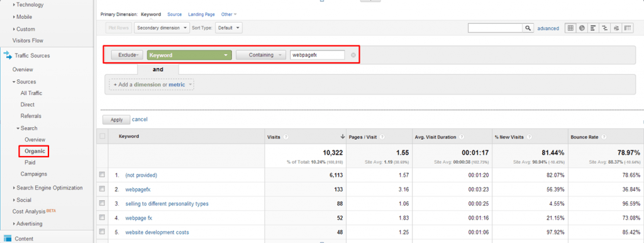
Task: Open the Secondary dimension dropdown
Action: [x=162, y=28]
